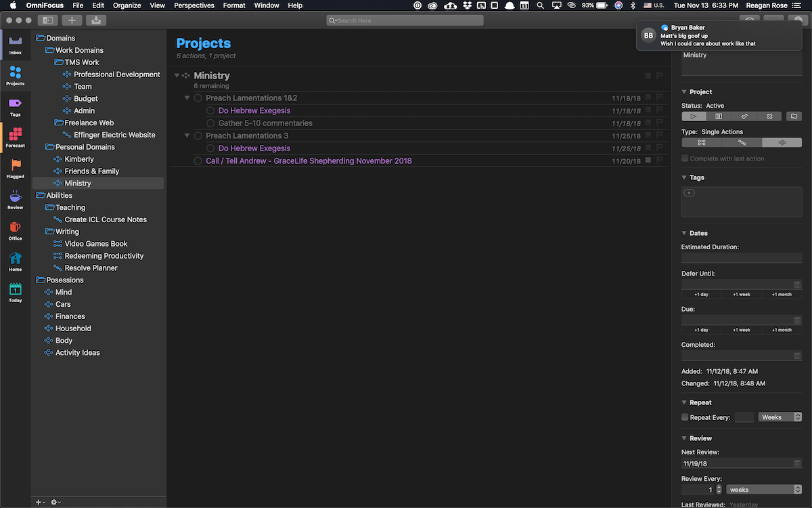This screenshot has height=508, width=812.
Task: Click the Review Every stepper arrows
Action: (x=719, y=490)
